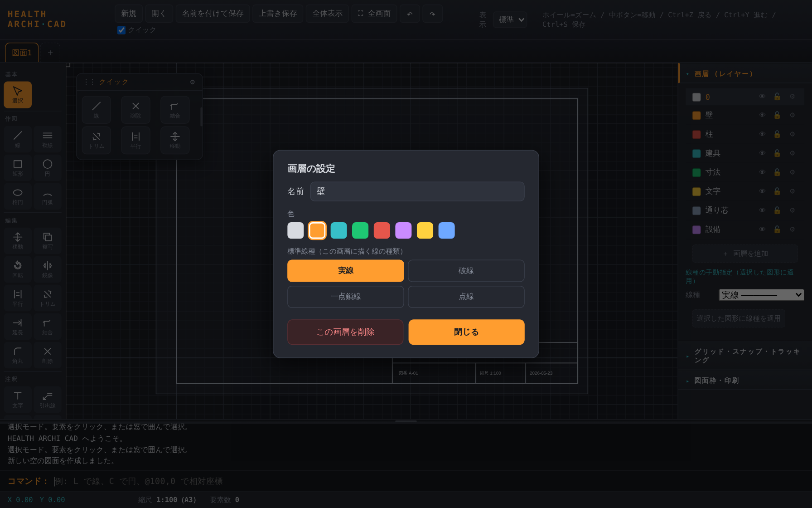The image size is (812, 508).
Task: Click the 線 icon in Quick panel
Action: pyautogui.click(x=97, y=110)
